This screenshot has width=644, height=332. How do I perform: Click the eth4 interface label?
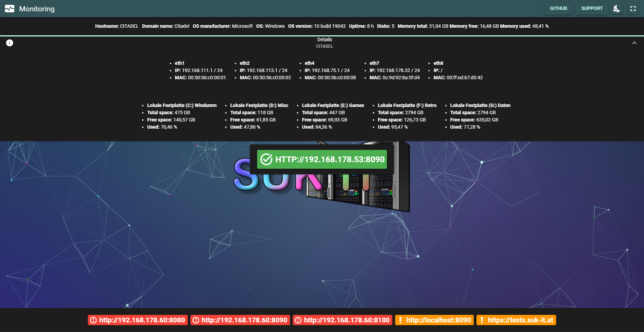(x=309, y=63)
